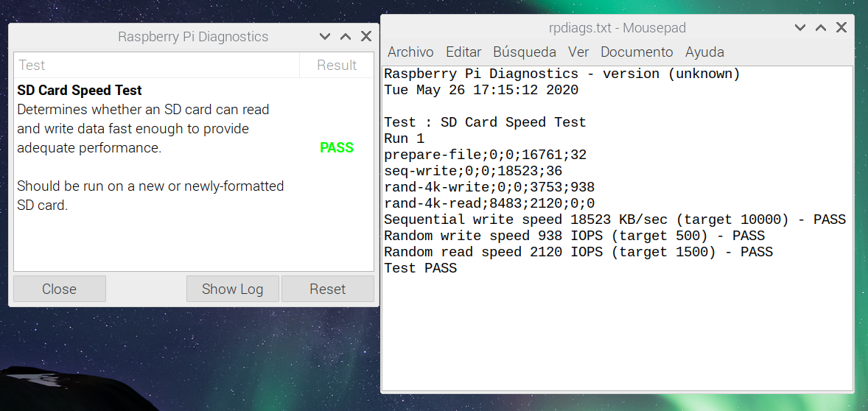Viewport: 868px width, 411px height.
Task: Open the Archivo menu in Mousepad
Action: pos(410,52)
